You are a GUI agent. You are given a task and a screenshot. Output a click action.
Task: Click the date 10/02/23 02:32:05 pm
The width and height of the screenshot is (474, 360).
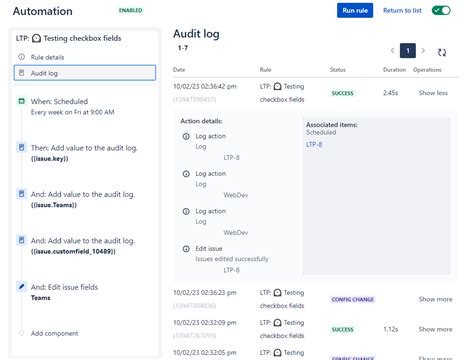(205, 353)
